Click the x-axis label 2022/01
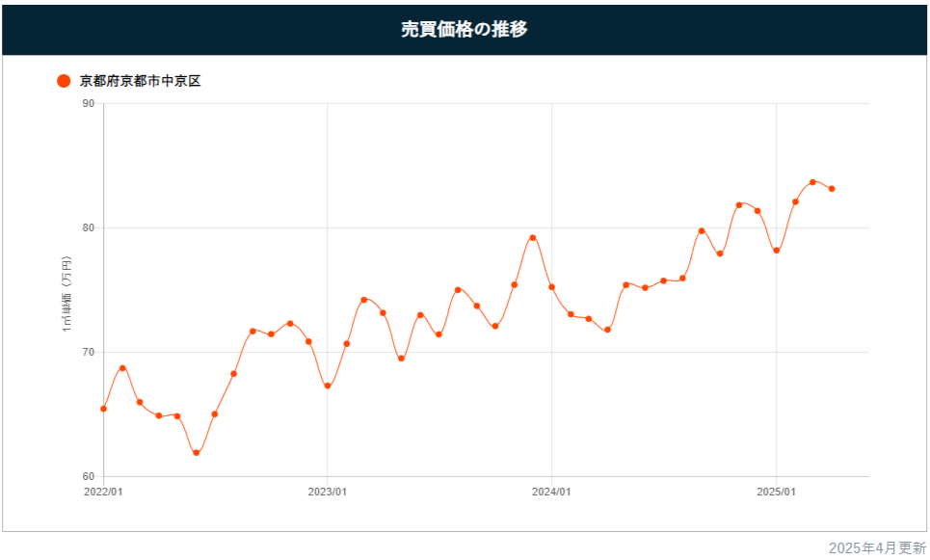The height and width of the screenshot is (560, 930). 103,492
